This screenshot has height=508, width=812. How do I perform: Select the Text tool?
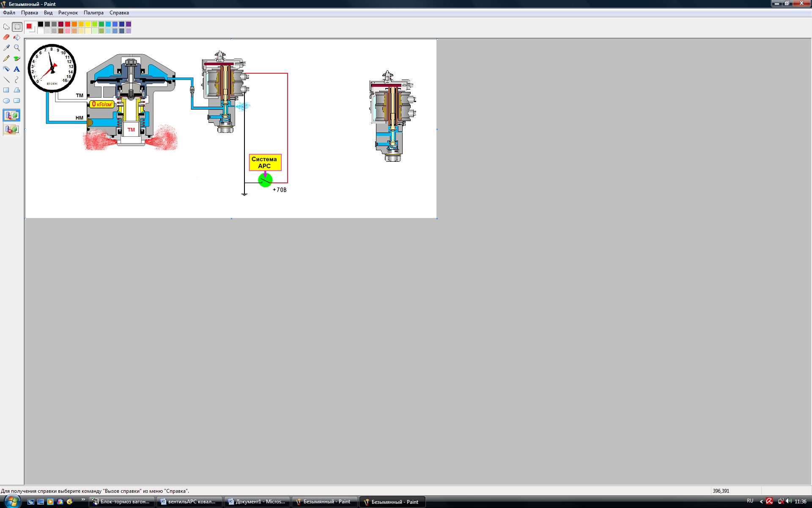tap(17, 69)
